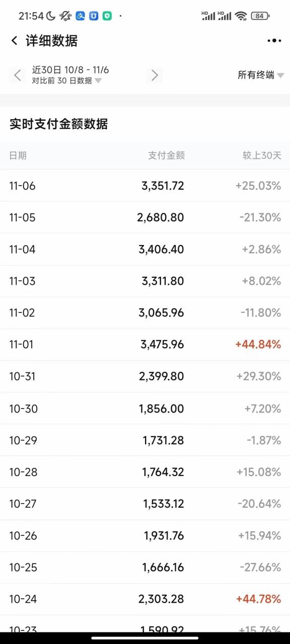Viewport: 290px width, 644px height.
Task: Go to previous date range arrow
Action: pyautogui.click(x=17, y=75)
